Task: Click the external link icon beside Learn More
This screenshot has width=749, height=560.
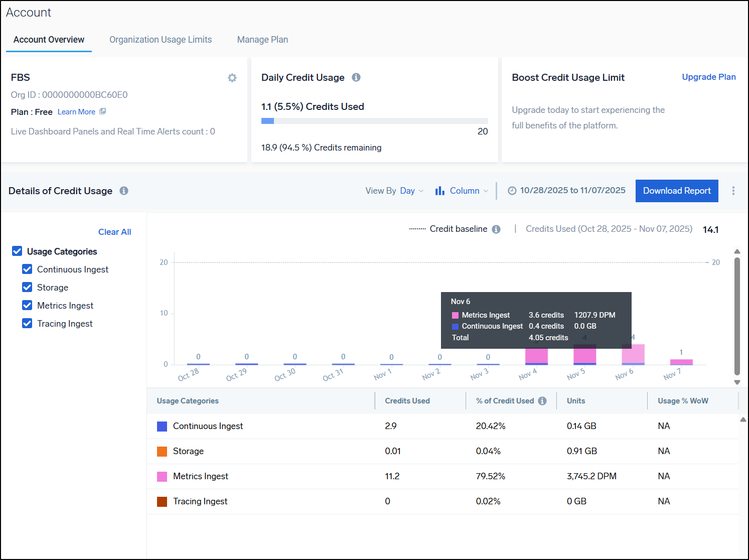Action: (103, 111)
